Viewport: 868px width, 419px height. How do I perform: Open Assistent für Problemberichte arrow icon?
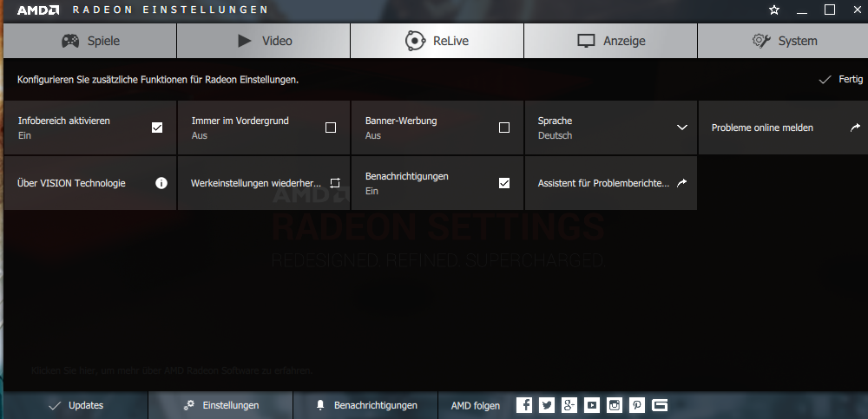tap(682, 183)
